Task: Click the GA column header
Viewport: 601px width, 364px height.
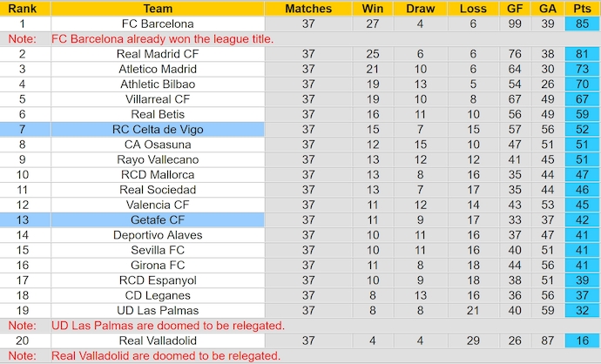Action: tap(547, 8)
